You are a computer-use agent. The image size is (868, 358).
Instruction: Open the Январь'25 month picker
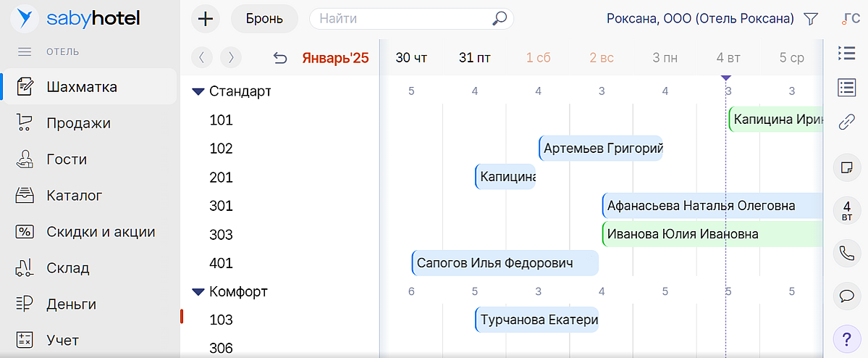pos(335,58)
